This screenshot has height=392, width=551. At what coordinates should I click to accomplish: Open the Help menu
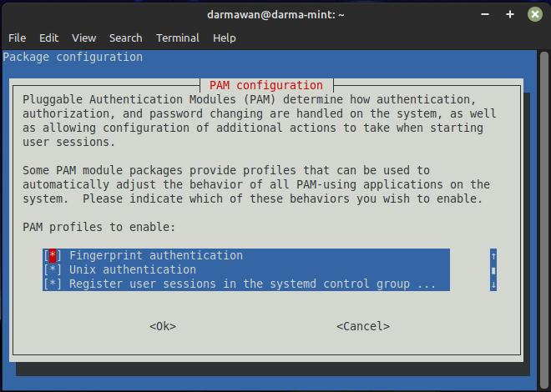tap(225, 38)
